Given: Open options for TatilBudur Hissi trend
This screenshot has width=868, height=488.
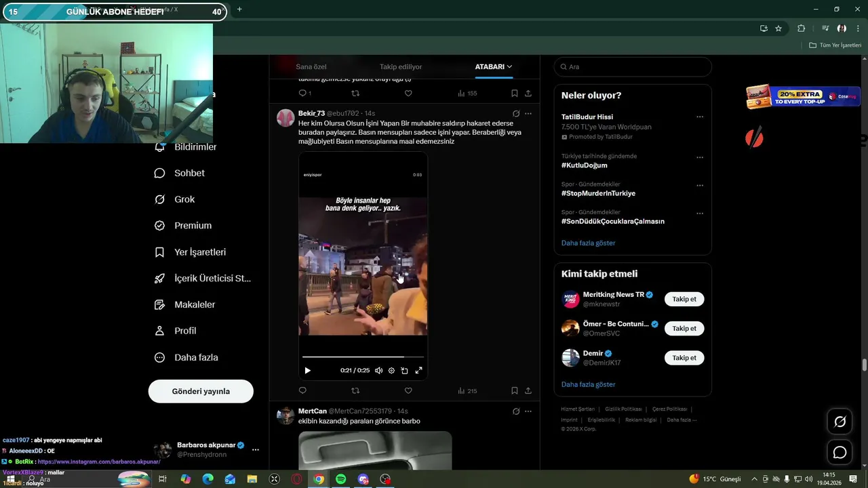Looking at the screenshot, I should [x=700, y=117].
